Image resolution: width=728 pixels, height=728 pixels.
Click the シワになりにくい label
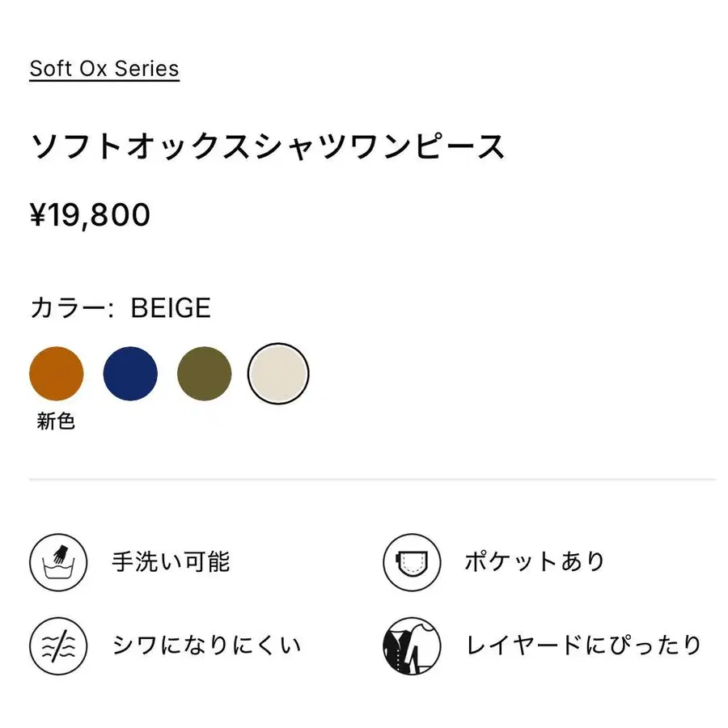(207, 645)
